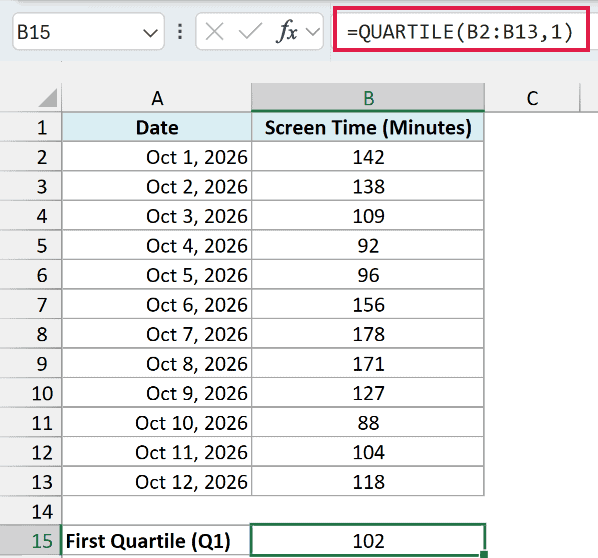Click the cell containing 118
The image size is (598, 558).
point(368,482)
